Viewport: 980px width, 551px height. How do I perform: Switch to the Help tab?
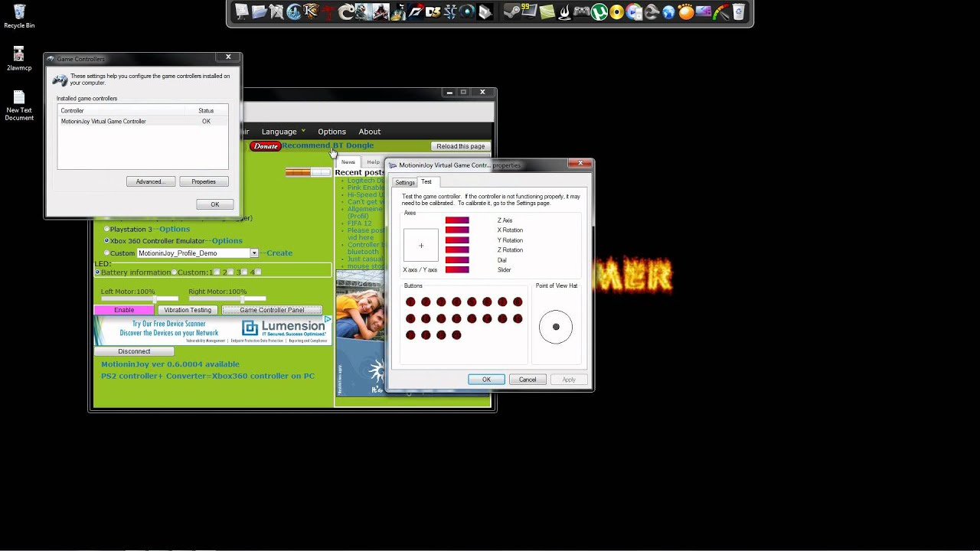pyautogui.click(x=373, y=162)
